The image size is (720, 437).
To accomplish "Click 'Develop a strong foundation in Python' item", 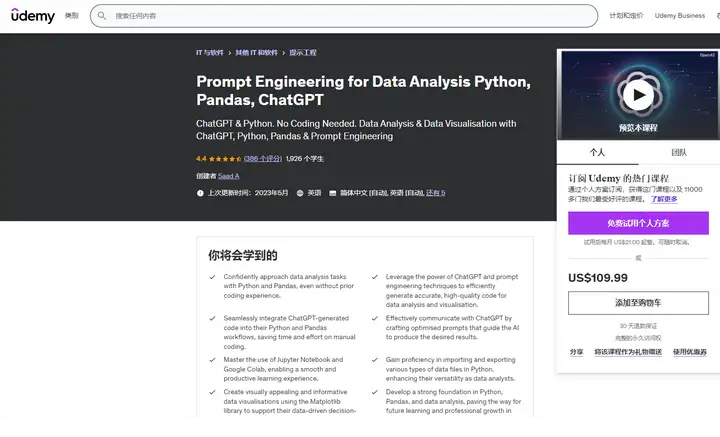I will pyautogui.click(x=453, y=402).
